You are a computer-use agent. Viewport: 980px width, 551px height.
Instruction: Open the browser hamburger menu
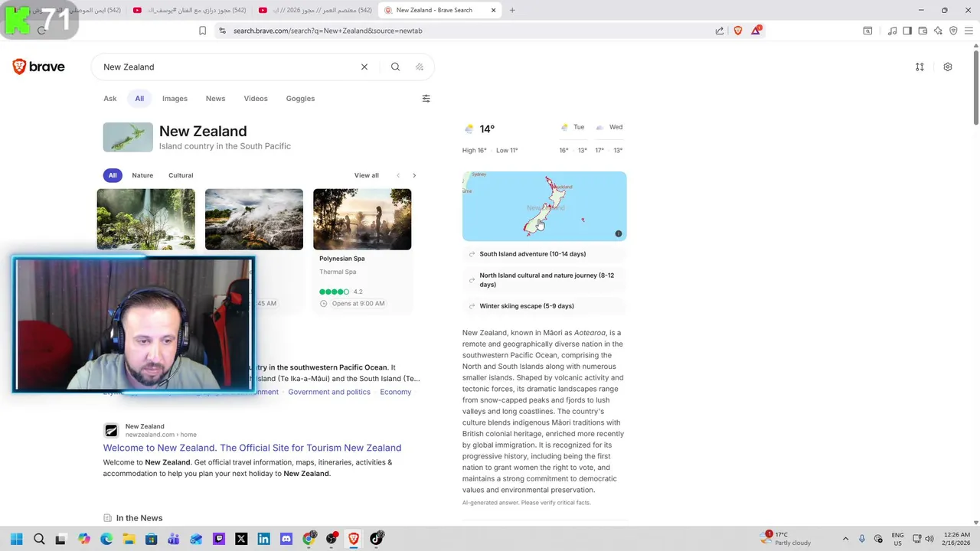click(x=969, y=31)
